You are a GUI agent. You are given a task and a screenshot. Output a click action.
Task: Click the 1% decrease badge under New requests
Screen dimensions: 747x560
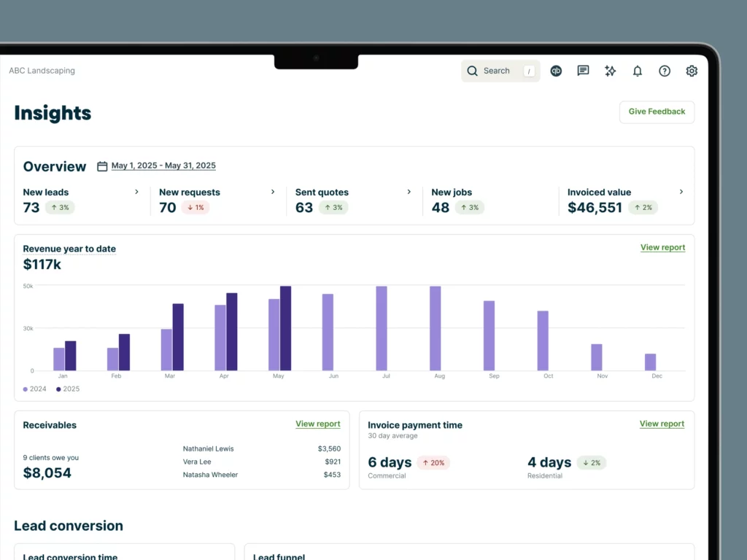click(196, 208)
